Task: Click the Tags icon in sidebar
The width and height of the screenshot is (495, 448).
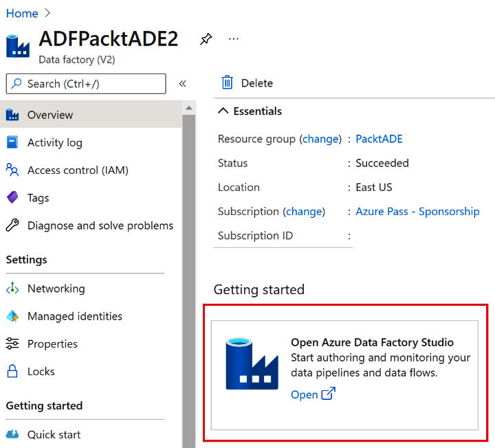Action: point(12,198)
